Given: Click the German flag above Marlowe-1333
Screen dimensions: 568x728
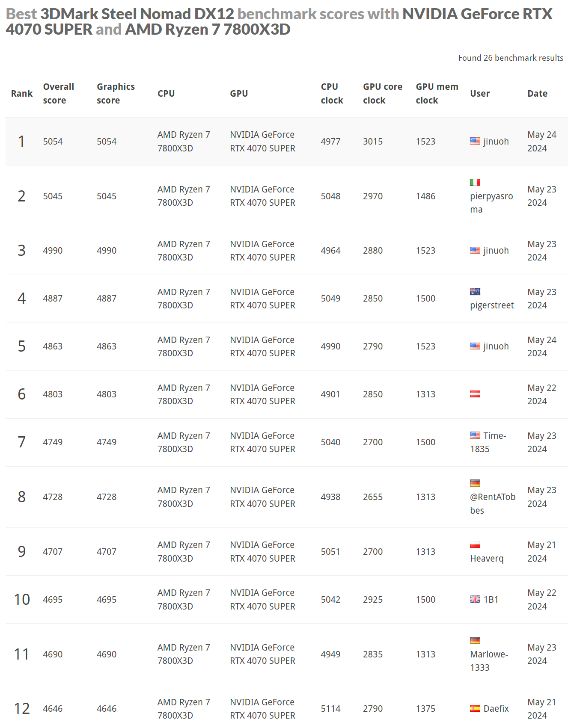Looking at the screenshot, I should 475,640.
